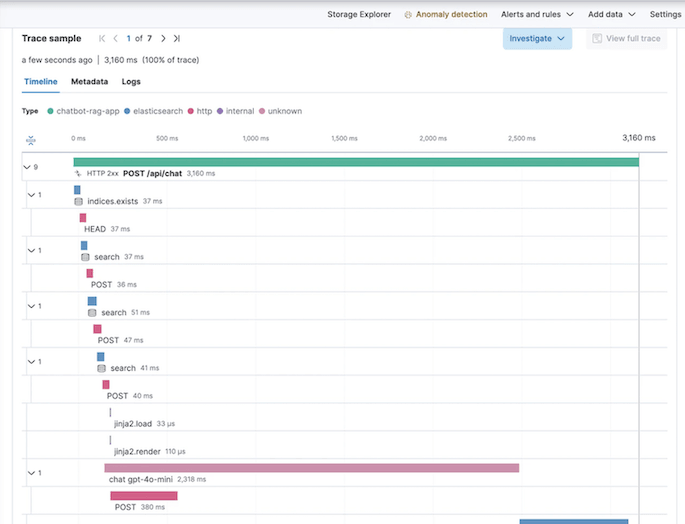Jump to last trace sample
Image resolution: width=685 pixels, height=524 pixels.
177,39
